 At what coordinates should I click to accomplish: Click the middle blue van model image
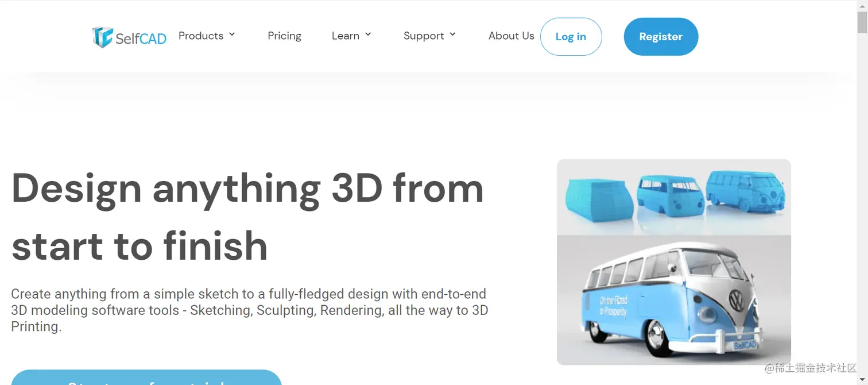tap(670, 195)
